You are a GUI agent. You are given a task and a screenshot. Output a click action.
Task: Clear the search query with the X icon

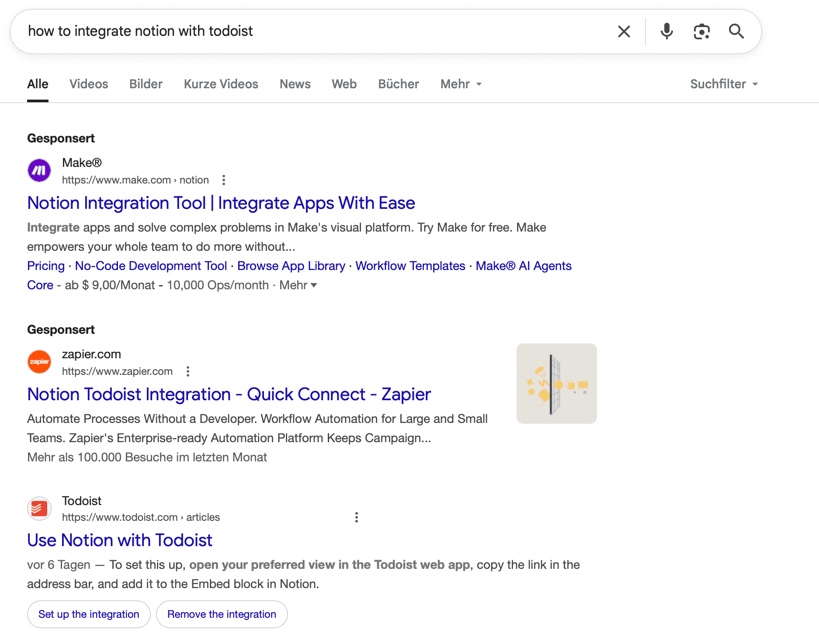pyautogui.click(x=624, y=31)
